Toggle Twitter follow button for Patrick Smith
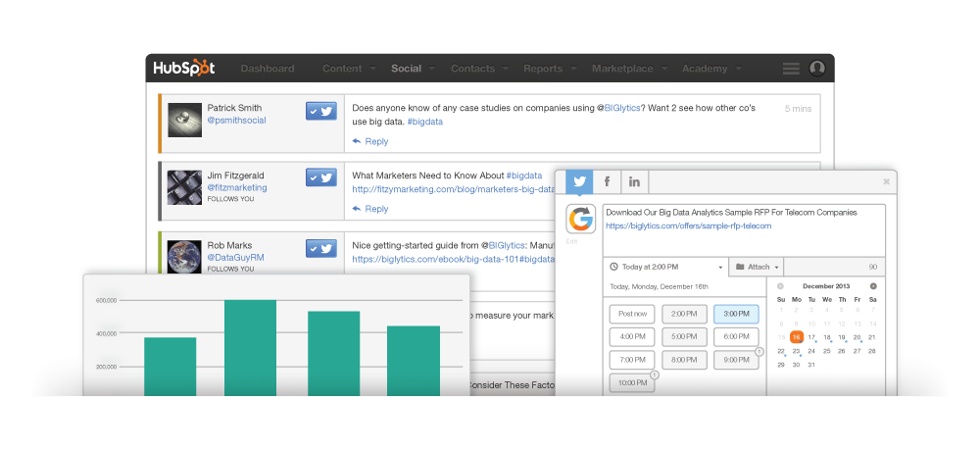 (321, 111)
